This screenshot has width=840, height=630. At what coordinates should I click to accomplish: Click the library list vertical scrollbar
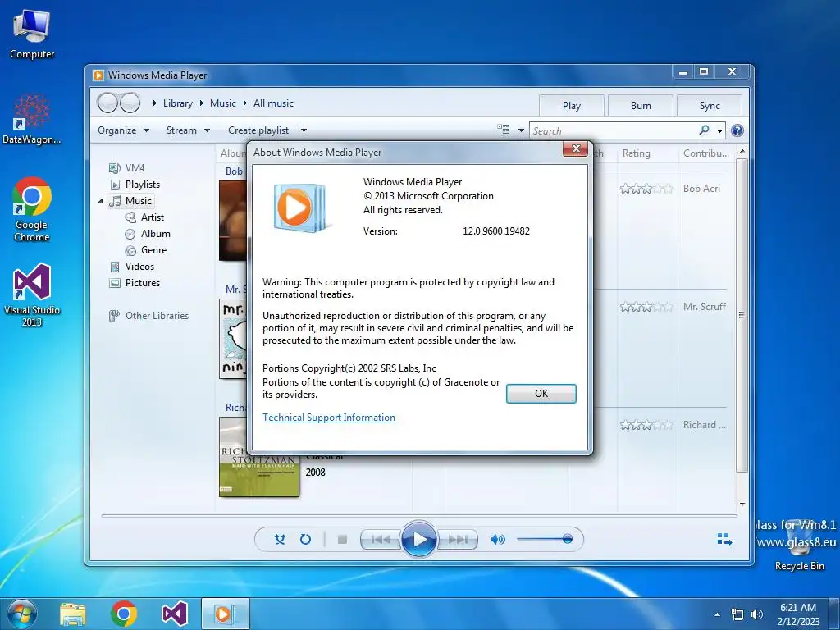(742, 315)
